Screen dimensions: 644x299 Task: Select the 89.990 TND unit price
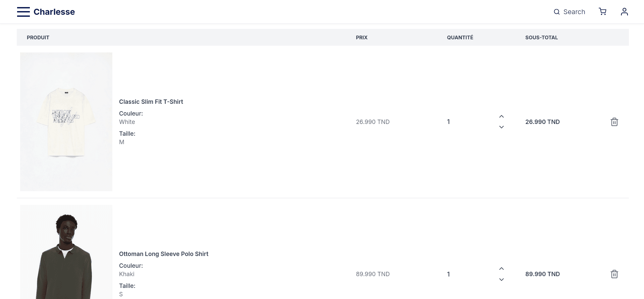pos(373,274)
